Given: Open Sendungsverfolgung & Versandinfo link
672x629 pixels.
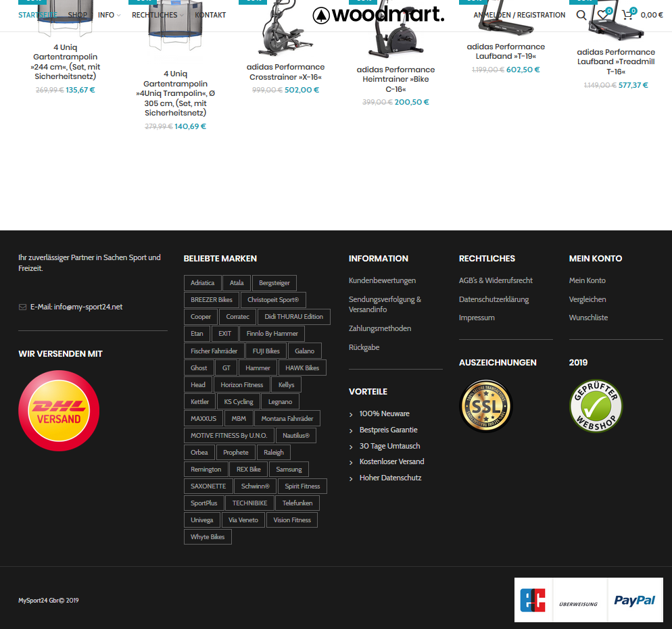Looking at the screenshot, I should [x=385, y=305].
